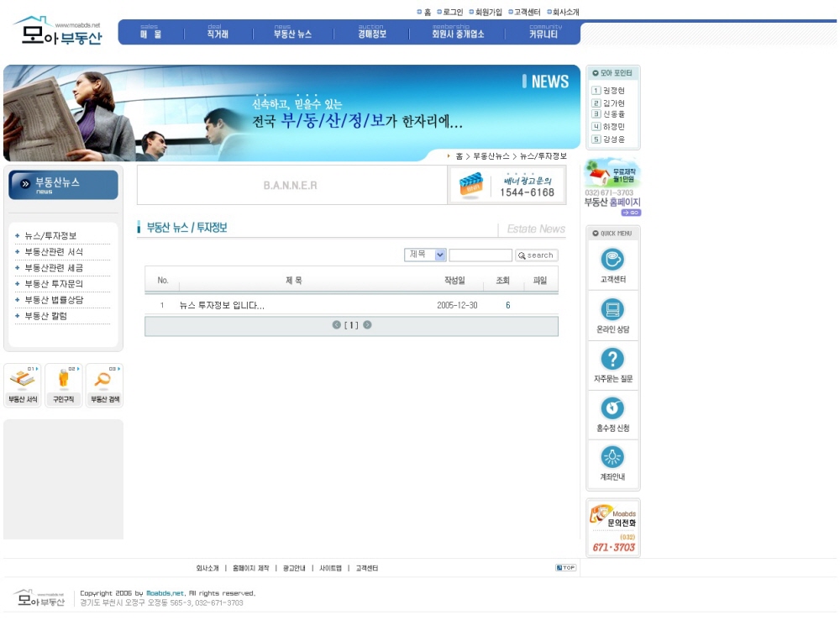Go to the previous page arrow
840x626 pixels.
click(x=337, y=325)
